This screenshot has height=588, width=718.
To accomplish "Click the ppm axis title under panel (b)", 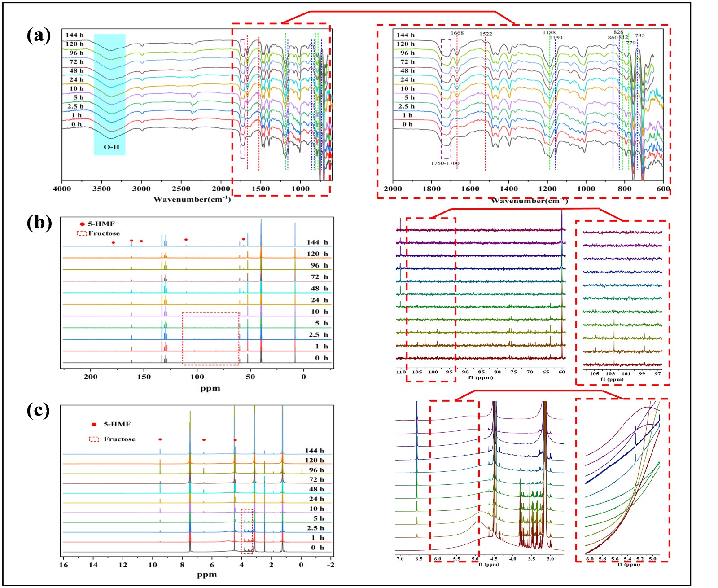I will [x=210, y=388].
